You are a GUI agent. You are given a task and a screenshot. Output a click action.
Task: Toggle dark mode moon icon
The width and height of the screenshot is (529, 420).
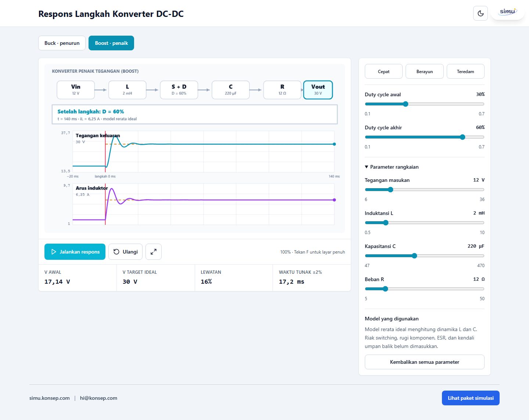(x=481, y=13)
